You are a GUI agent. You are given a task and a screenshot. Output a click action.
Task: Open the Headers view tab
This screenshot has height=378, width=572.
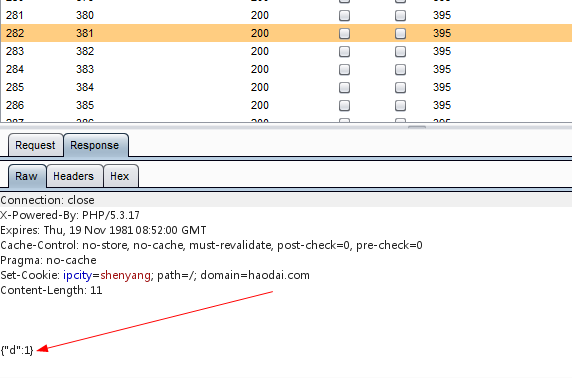[74, 176]
